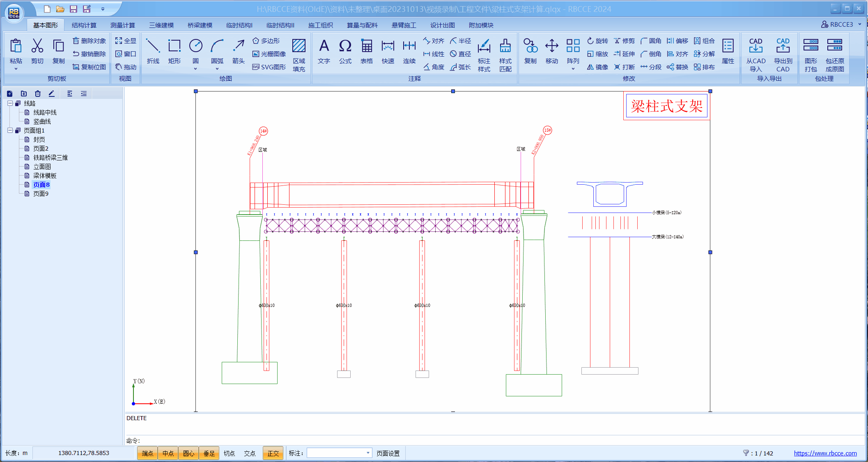Select the 矩形 rectangle tool
The image size is (868, 462).
[x=175, y=52]
